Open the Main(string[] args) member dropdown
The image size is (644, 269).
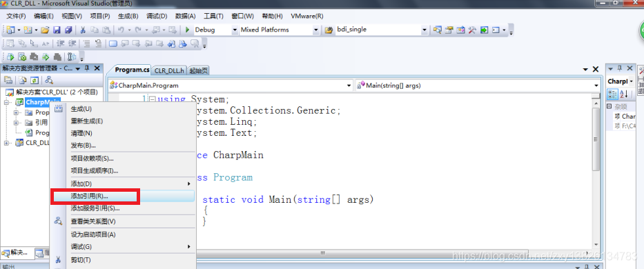596,86
